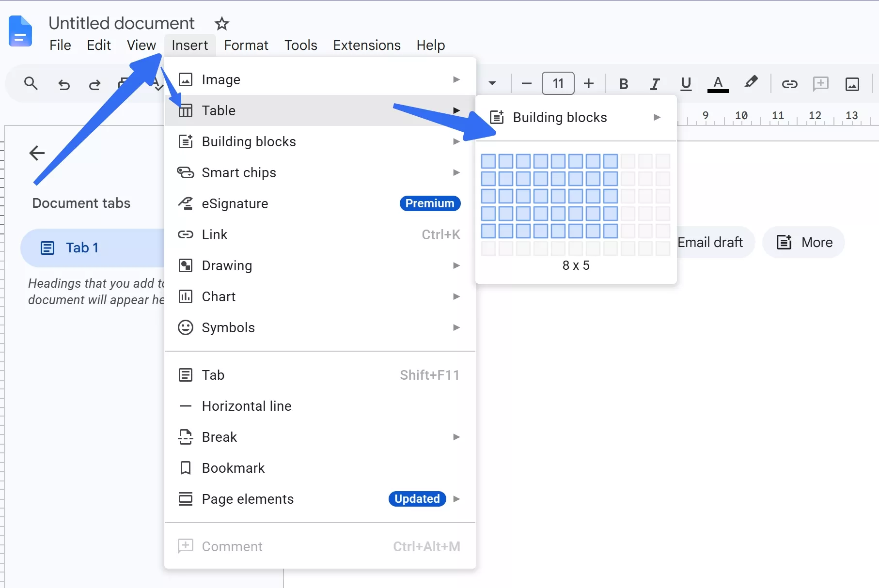Expand Insert menu's Building blocks arrow
The height and width of the screenshot is (588, 879).
tap(456, 141)
